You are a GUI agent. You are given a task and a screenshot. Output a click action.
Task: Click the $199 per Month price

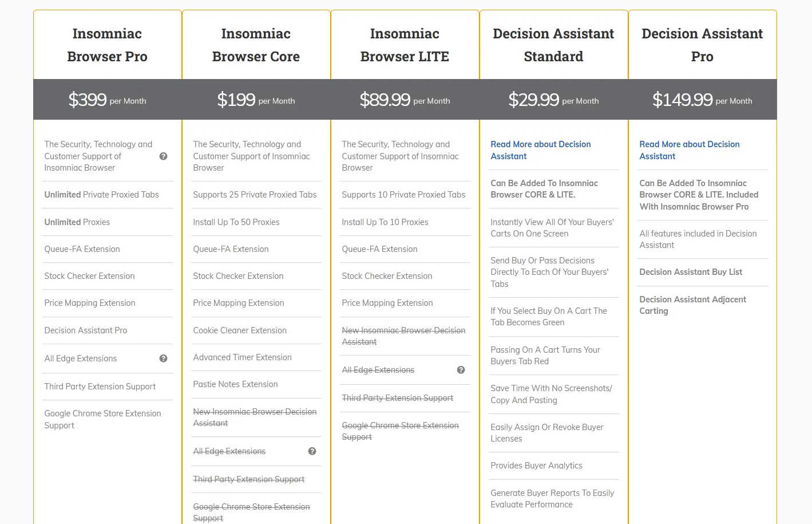[x=256, y=100]
